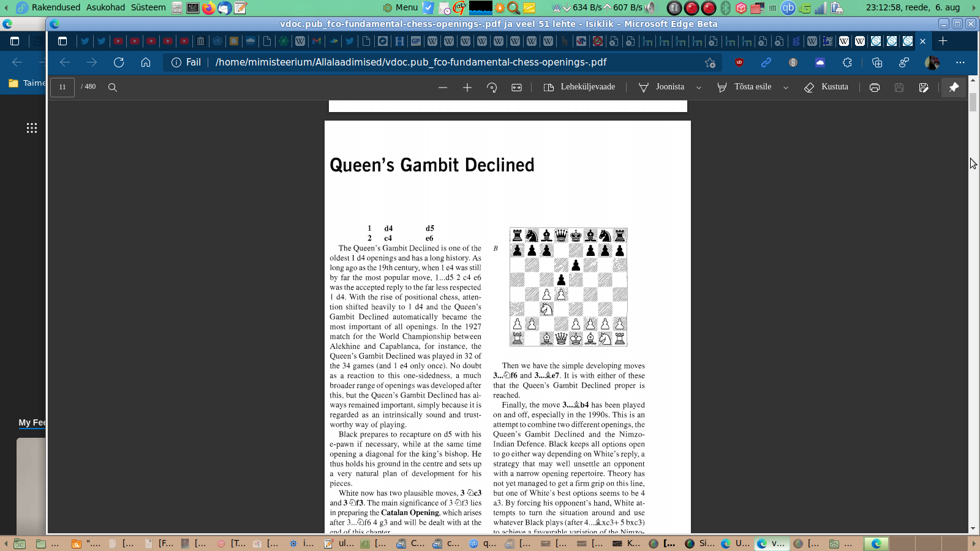Click the page number input field
The image size is (980, 551).
(x=62, y=87)
